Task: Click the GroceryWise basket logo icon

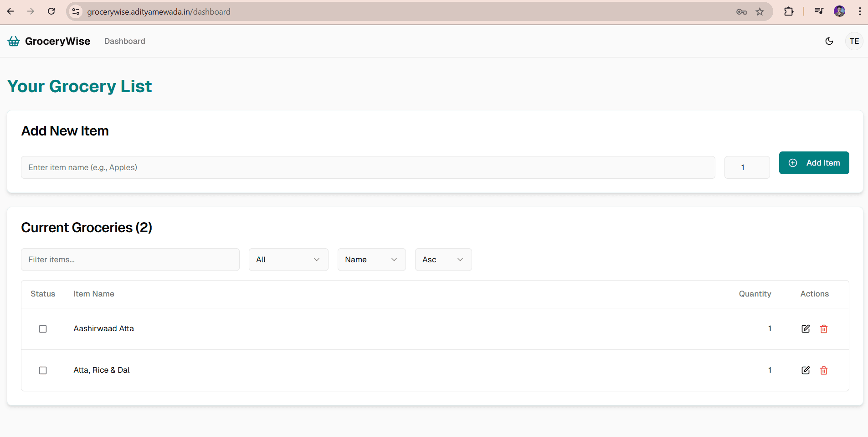Action: click(x=14, y=41)
